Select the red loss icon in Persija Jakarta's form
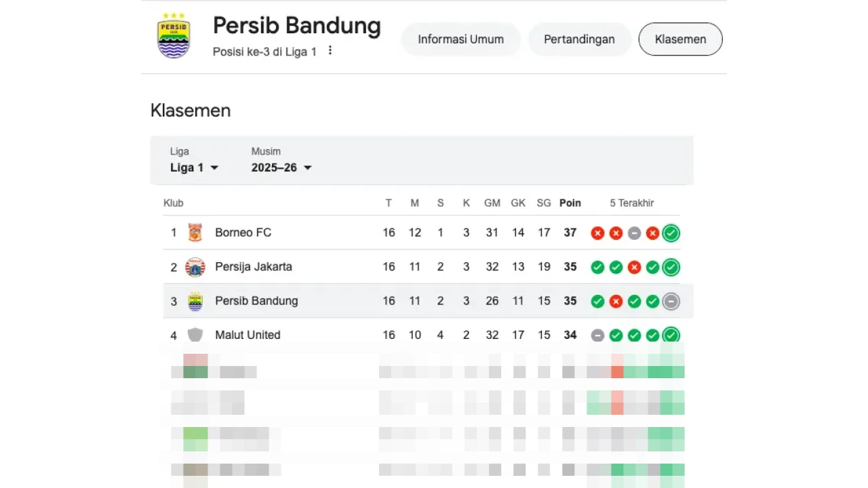This screenshot has height=488, width=868. coord(634,266)
